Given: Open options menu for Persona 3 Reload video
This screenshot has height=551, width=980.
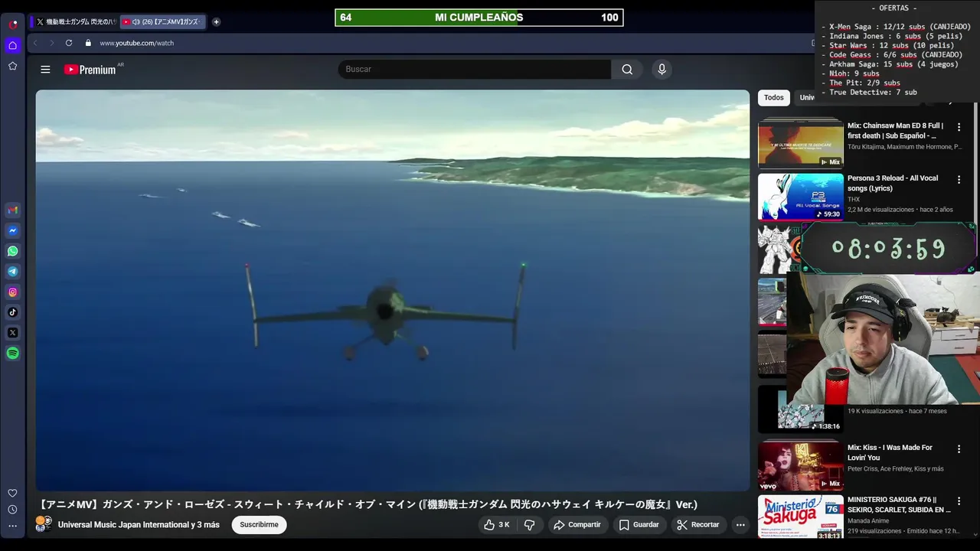Looking at the screenshot, I should point(959,180).
